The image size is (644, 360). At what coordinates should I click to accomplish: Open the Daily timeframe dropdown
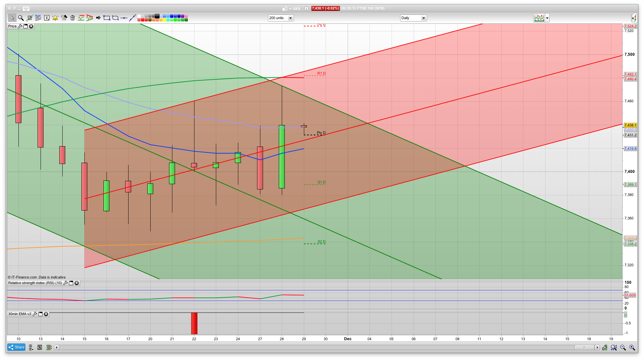[413, 18]
